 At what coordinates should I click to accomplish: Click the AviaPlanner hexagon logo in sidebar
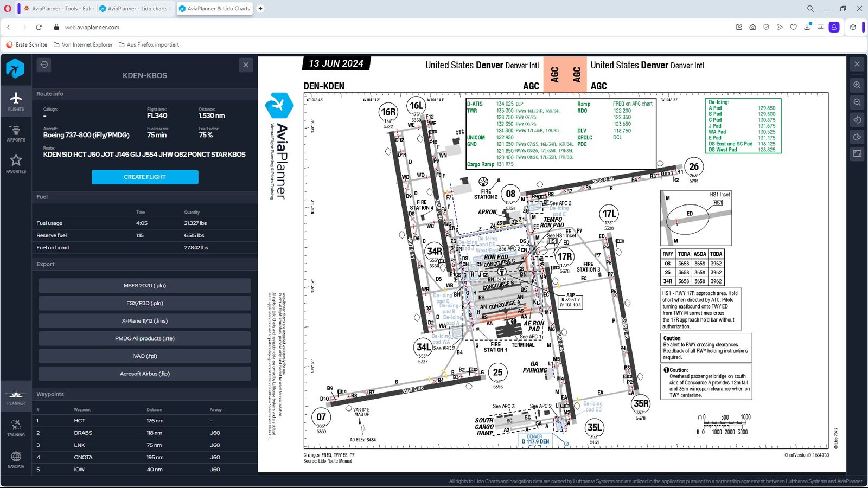[15, 69]
